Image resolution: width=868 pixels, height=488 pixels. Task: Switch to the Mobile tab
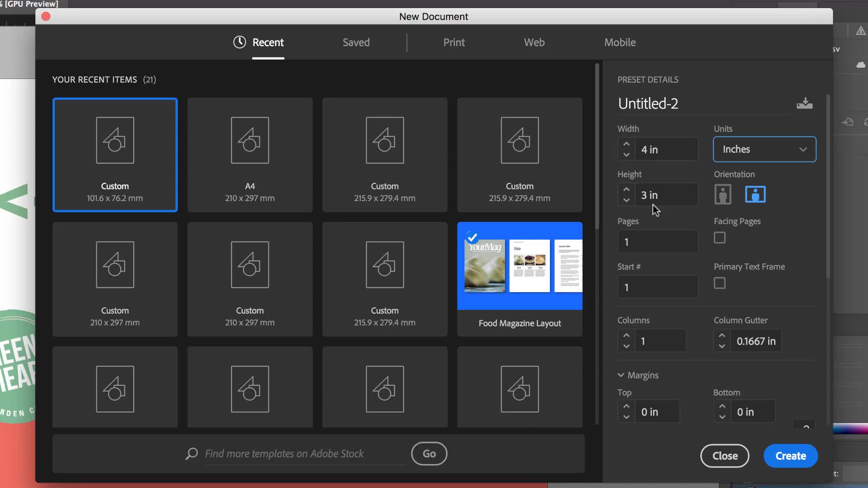(x=620, y=42)
